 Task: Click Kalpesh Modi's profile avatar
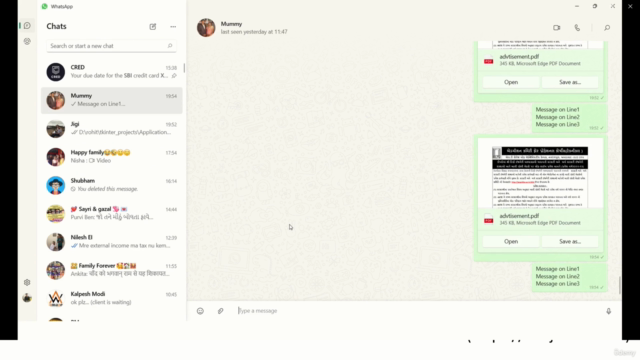coord(56,298)
